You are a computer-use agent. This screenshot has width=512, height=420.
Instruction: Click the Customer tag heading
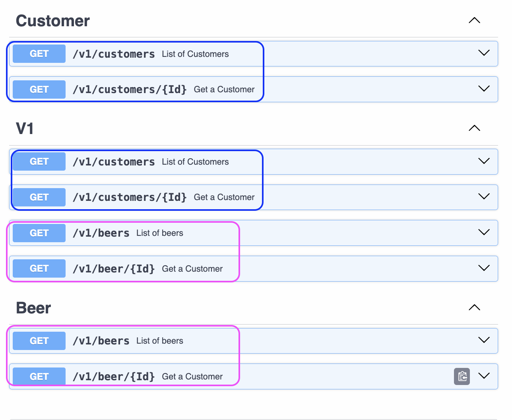tap(53, 21)
